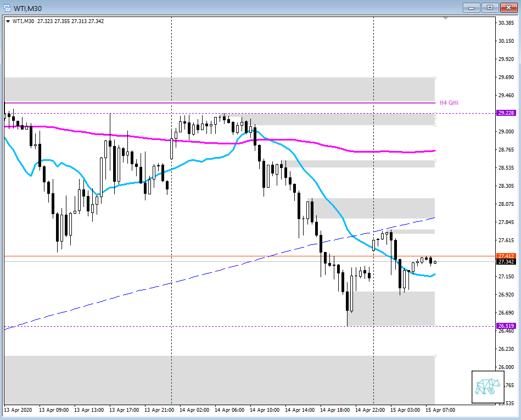
Task: Maximize the WTI,M30 chart window
Action: click(490, 8)
